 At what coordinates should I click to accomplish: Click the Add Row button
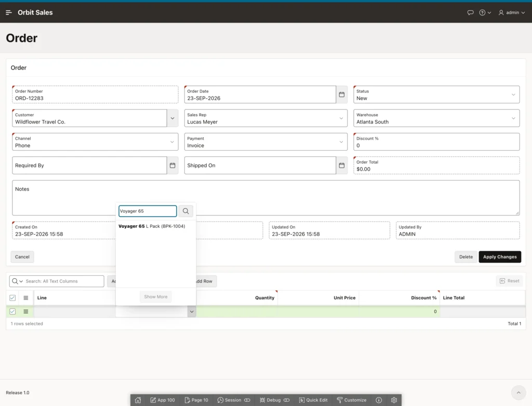pos(205,281)
